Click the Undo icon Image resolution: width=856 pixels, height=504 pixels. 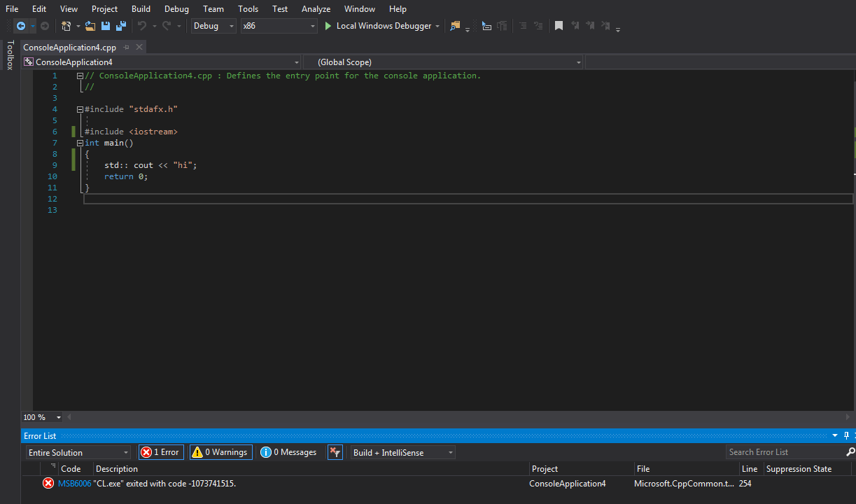tap(142, 26)
